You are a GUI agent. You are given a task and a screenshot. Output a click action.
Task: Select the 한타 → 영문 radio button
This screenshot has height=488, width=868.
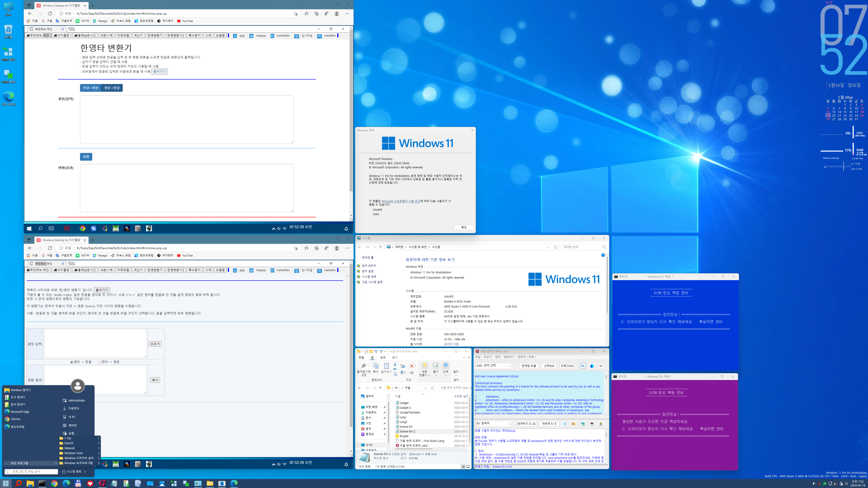click(100, 362)
